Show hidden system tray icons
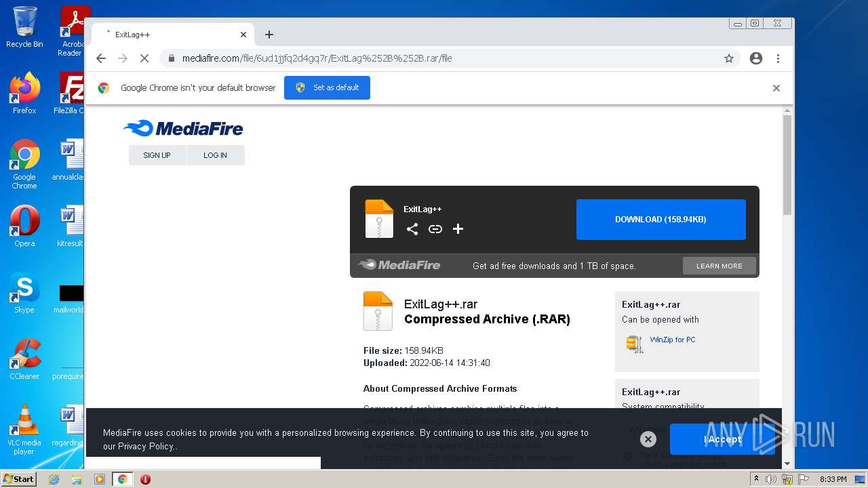The image size is (868, 488). [x=756, y=479]
